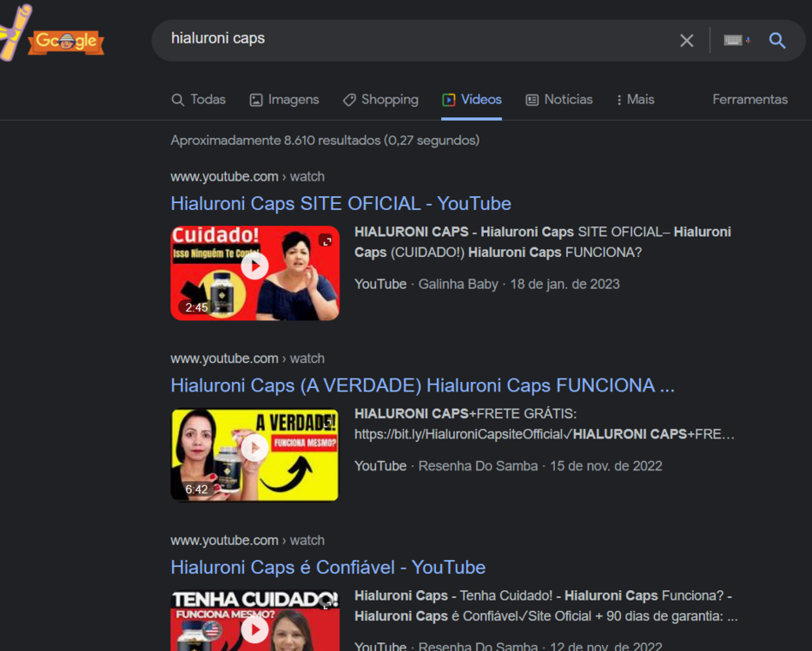Screen dimensions: 812x651
Task: Play the TENHA CUIDADO! video thumbnail
Action: (x=254, y=629)
